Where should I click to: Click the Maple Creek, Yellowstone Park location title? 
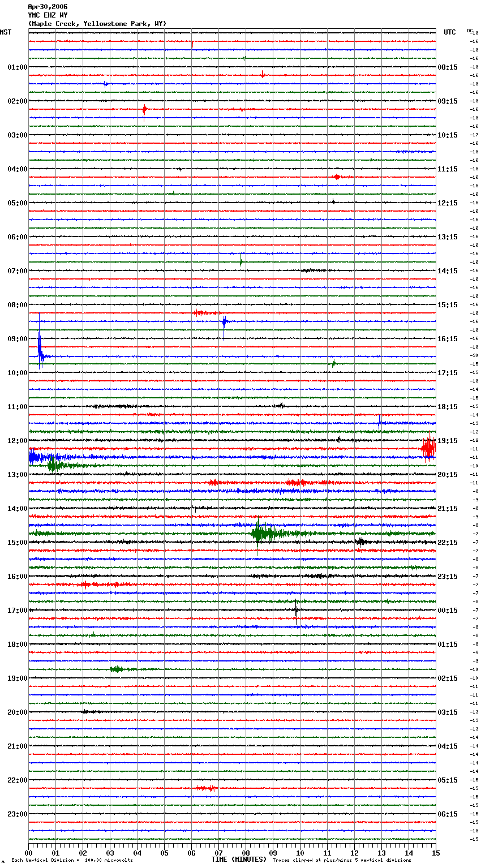97,24
